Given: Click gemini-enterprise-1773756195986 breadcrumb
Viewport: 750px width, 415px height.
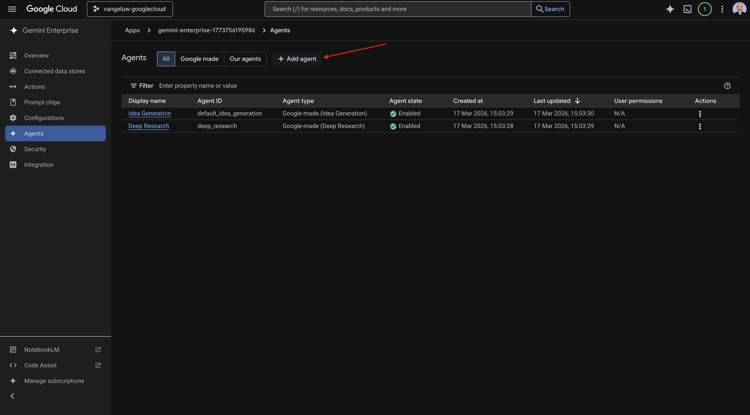Looking at the screenshot, I should (207, 30).
